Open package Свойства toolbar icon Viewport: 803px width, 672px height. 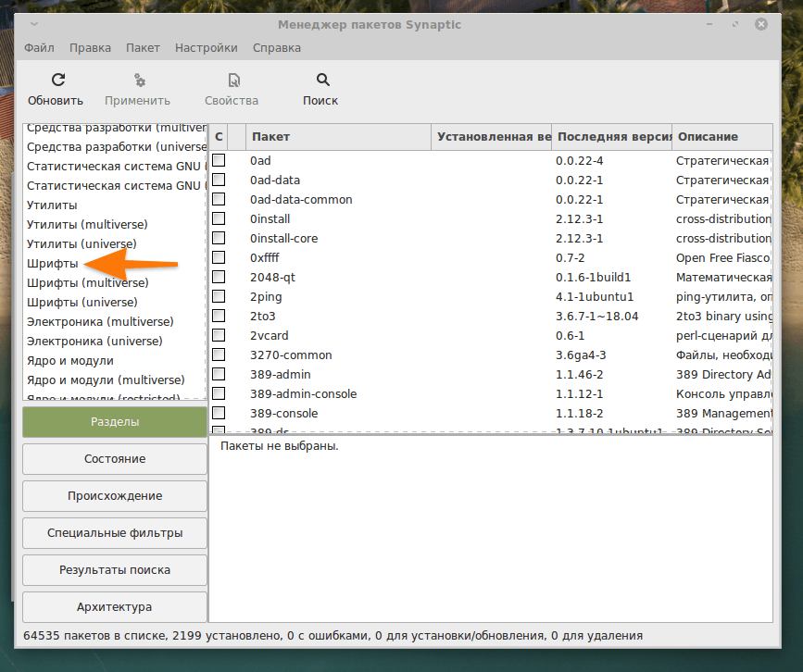click(x=232, y=81)
